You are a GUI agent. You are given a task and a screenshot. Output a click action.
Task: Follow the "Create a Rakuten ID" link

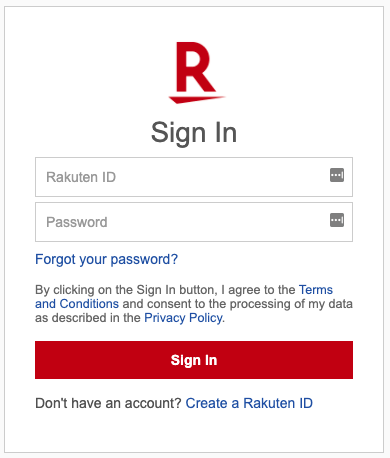(x=249, y=403)
